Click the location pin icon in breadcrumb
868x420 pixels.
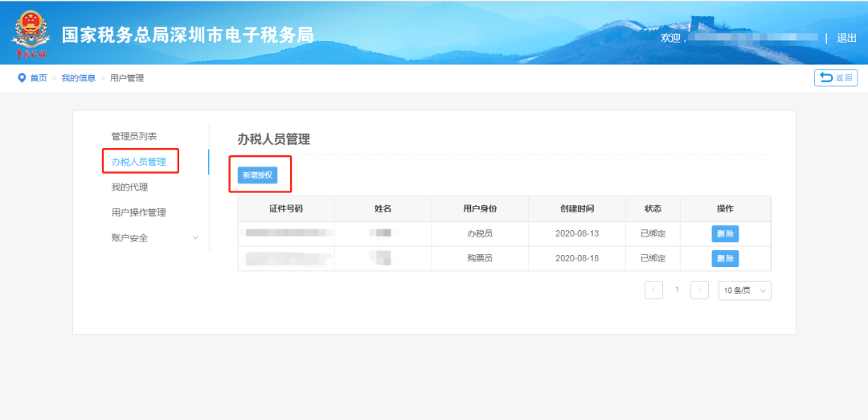[x=23, y=78]
